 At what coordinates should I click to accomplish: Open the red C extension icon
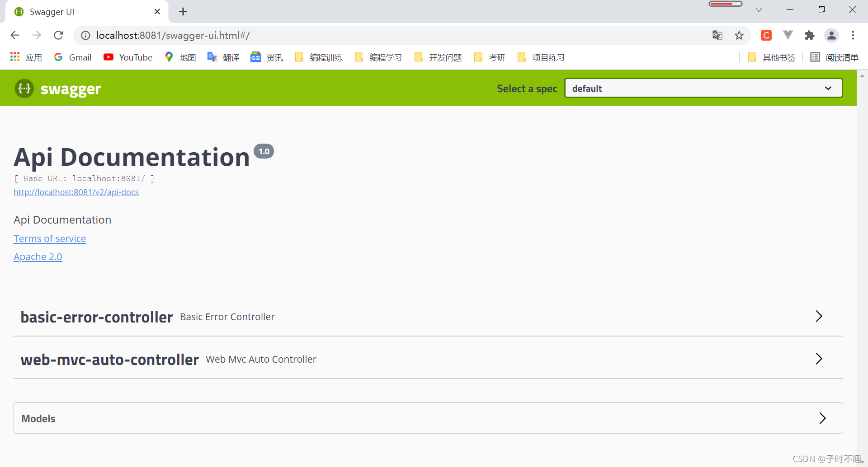click(x=766, y=35)
